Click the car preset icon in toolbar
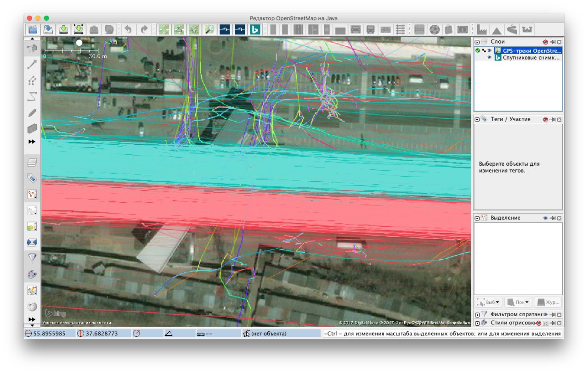The height and width of the screenshot is (373, 588). [x=356, y=29]
